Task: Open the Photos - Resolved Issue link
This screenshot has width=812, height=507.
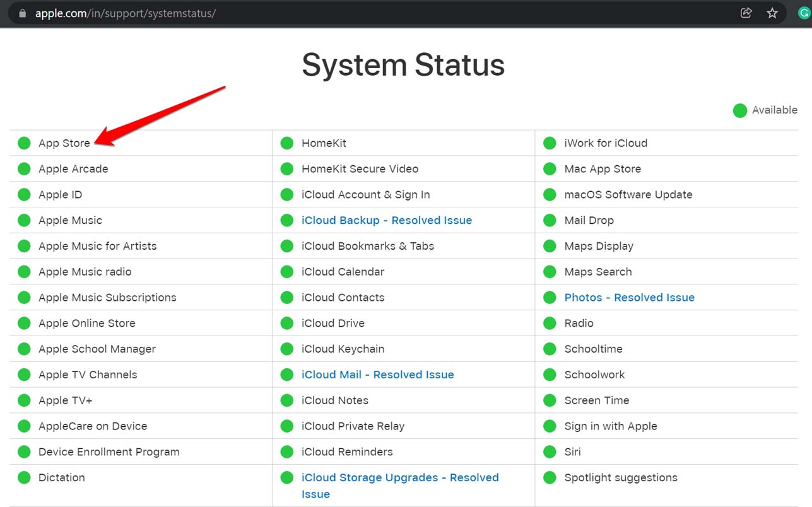Action: click(629, 297)
